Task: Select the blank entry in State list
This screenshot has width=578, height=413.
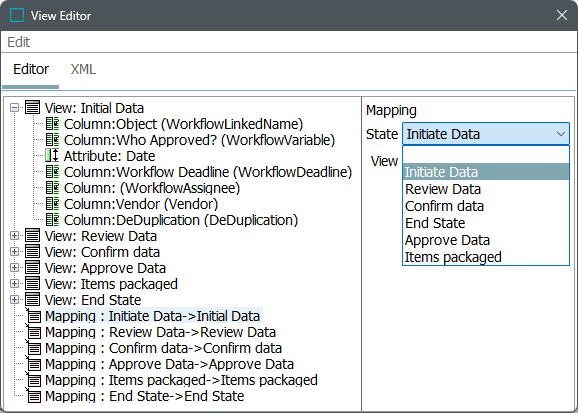Action: coord(486,155)
